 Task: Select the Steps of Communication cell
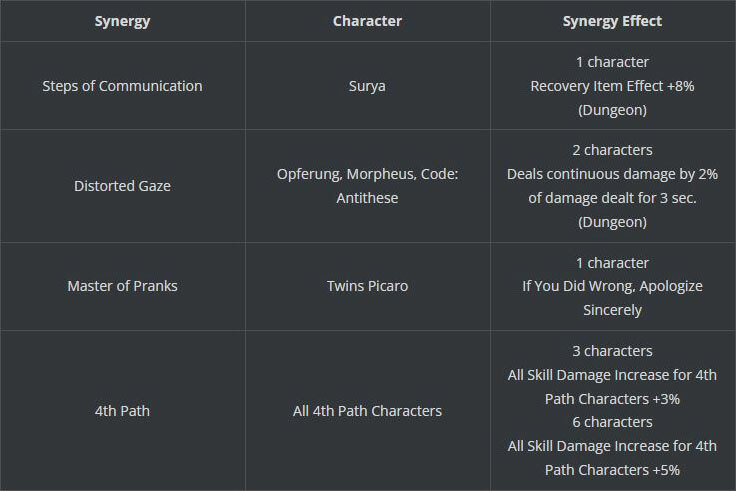tap(123, 86)
